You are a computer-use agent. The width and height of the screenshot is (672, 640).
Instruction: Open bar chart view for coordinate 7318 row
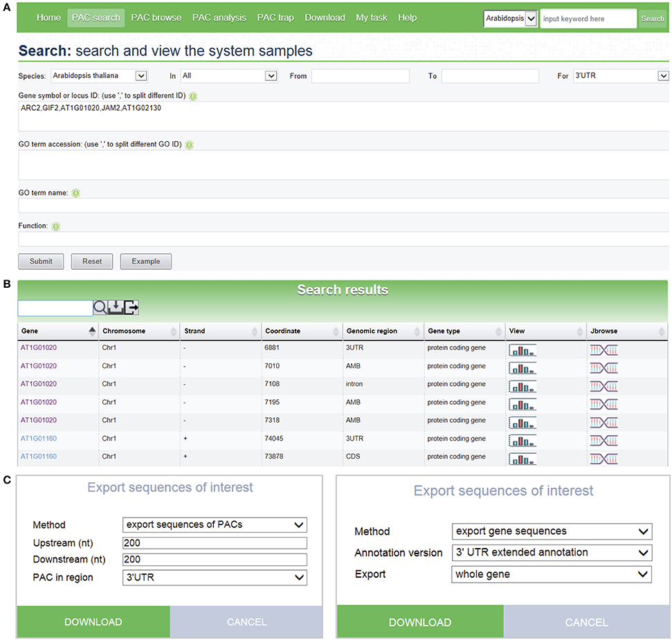522,423
